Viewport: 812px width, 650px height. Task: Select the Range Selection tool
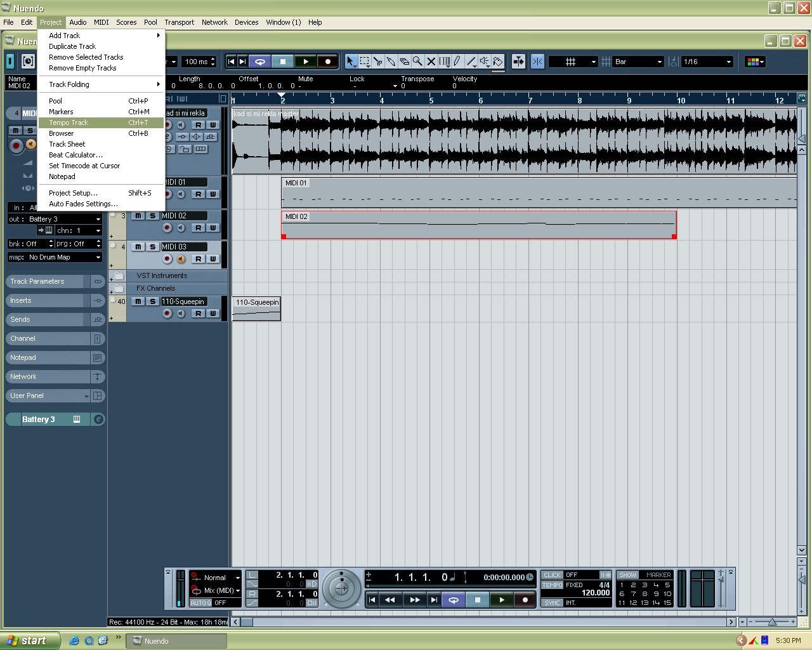coord(365,62)
